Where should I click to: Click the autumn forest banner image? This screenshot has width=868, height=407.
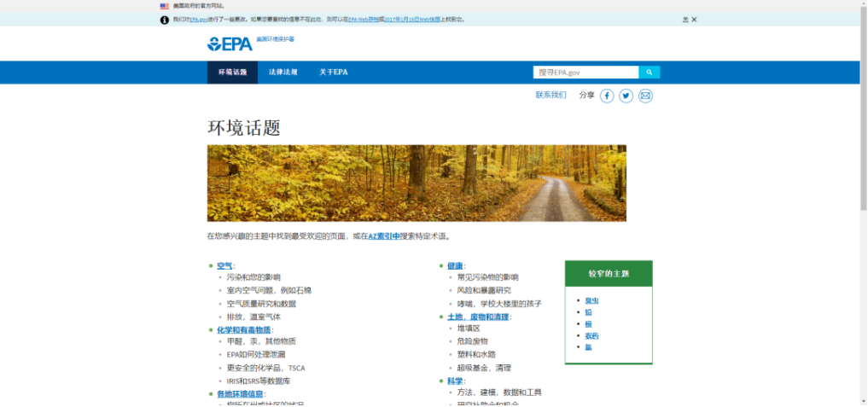417,183
